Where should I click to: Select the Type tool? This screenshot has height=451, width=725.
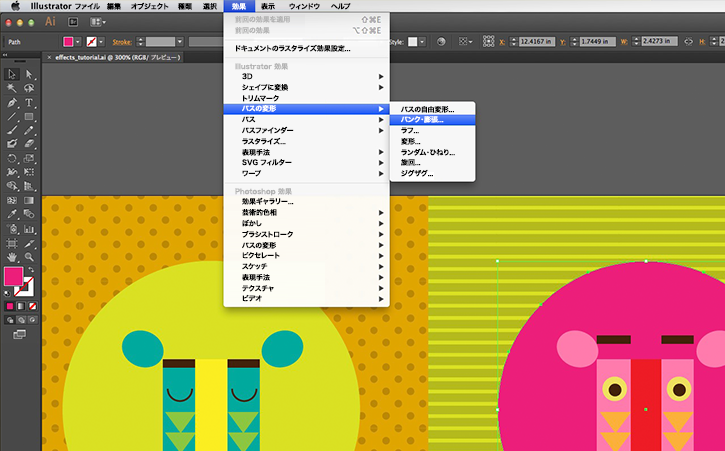(29, 103)
